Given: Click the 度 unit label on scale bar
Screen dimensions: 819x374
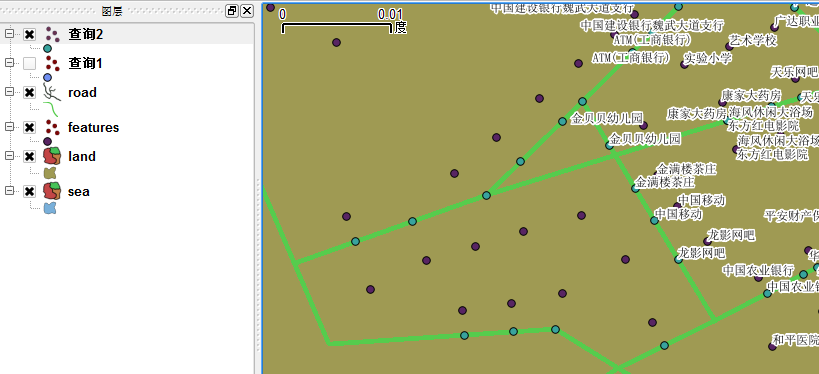Looking at the screenshot, I should click(x=401, y=27).
